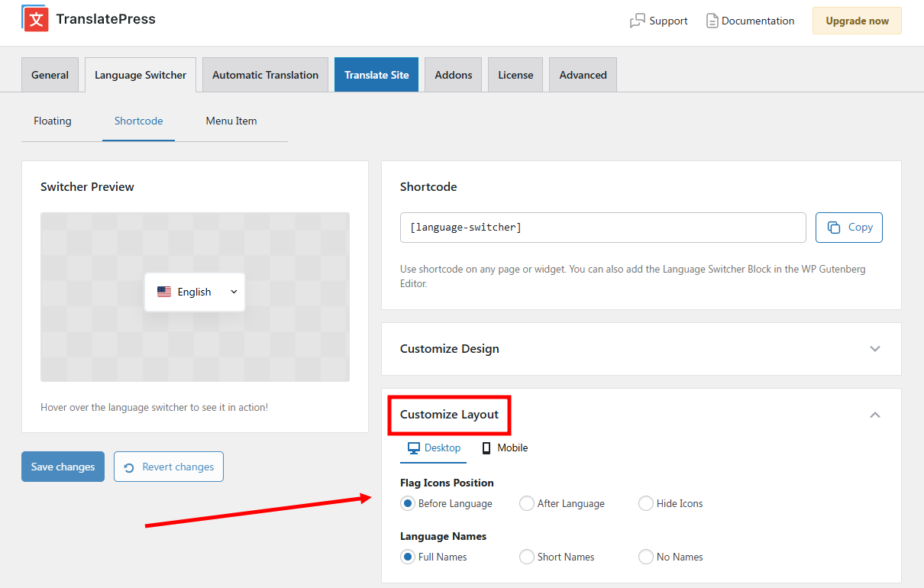This screenshot has width=924, height=588.
Task: Expand the Customize Design section
Action: (875, 349)
